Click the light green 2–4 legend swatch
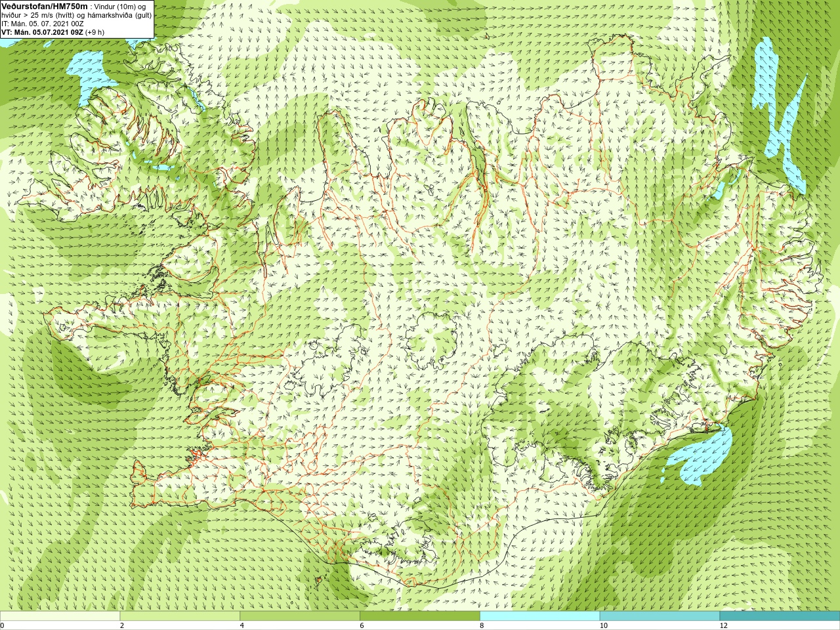The image size is (840, 630). tap(180, 616)
